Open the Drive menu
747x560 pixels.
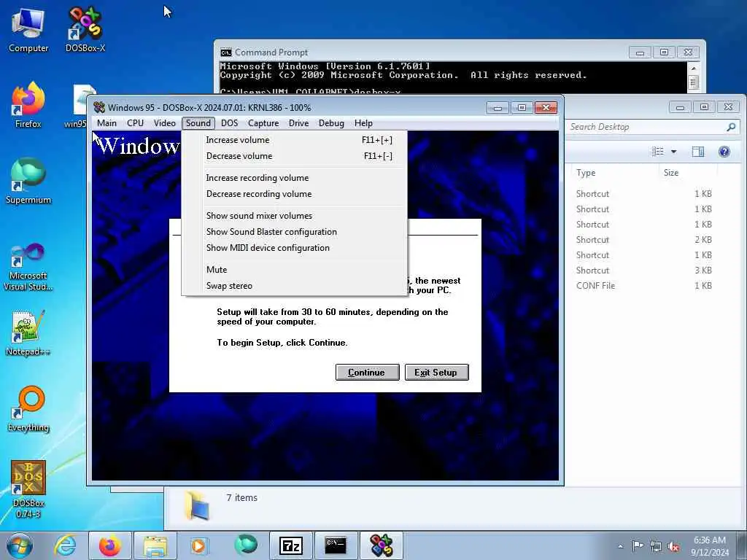coord(298,122)
